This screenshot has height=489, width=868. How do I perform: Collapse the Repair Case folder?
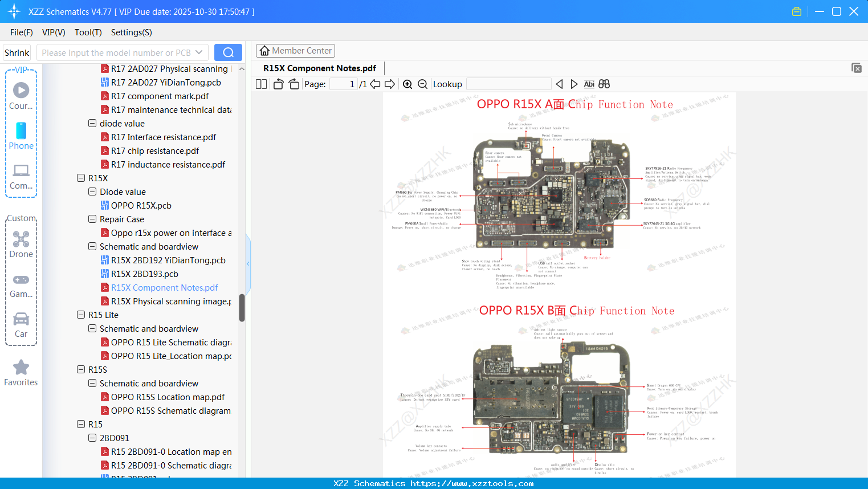(92, 219)
